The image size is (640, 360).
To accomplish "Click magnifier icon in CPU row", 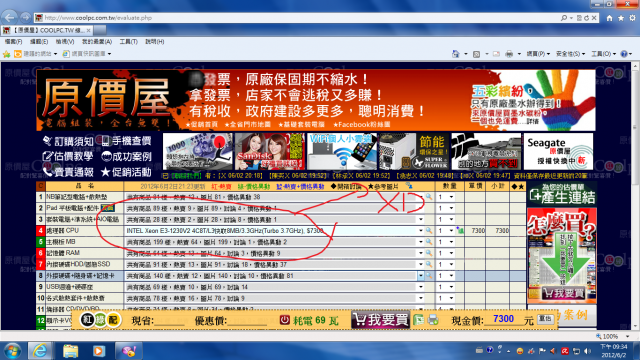I will coord(429,231).
